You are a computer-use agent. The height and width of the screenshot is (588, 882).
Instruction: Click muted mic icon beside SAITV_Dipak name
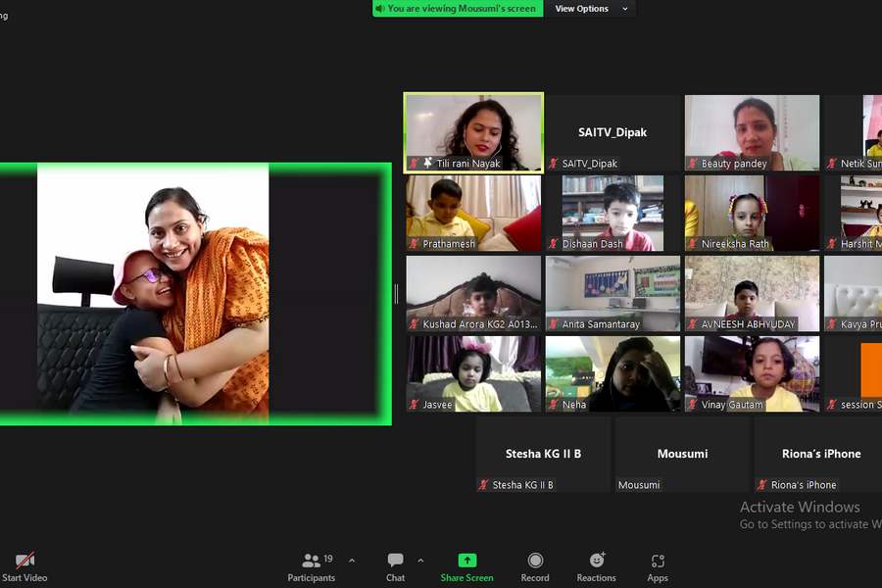click(554, 164)
